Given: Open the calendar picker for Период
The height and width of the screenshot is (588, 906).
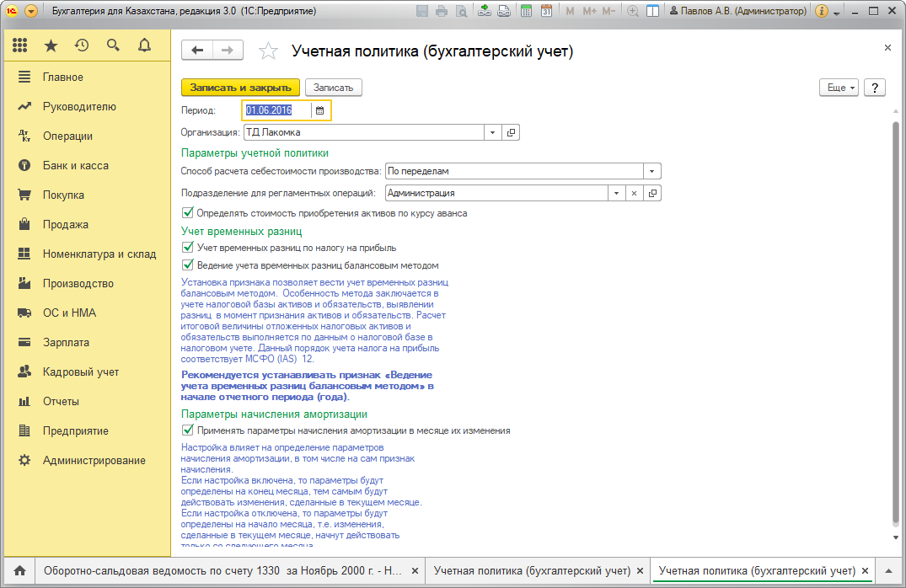Looking at the screenshot, I should click(320, 110).
